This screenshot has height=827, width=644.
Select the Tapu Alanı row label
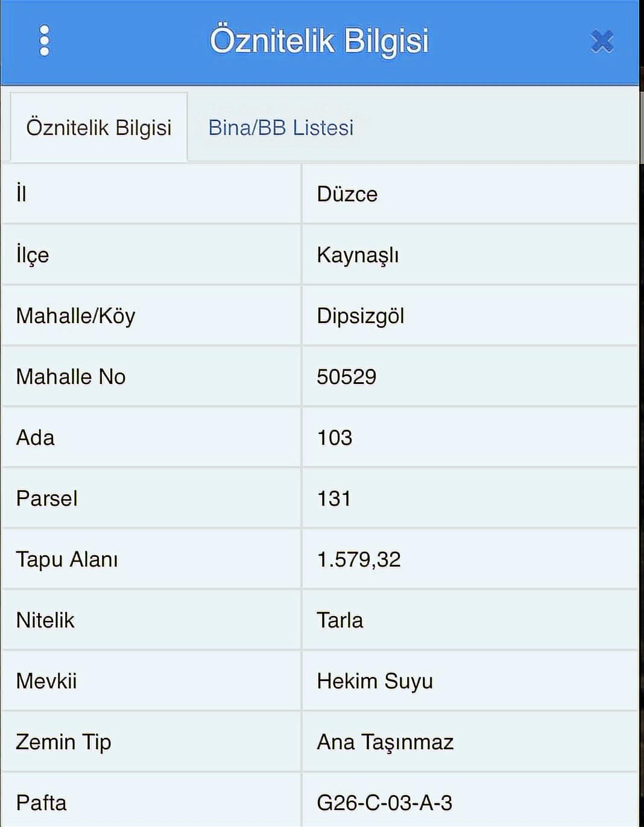coord(67,559)
